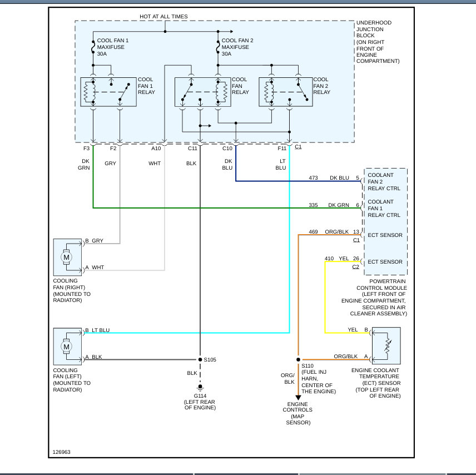Click the C2 connector label
This screenshot has width=476, height=475.
(x=356, y=266)
